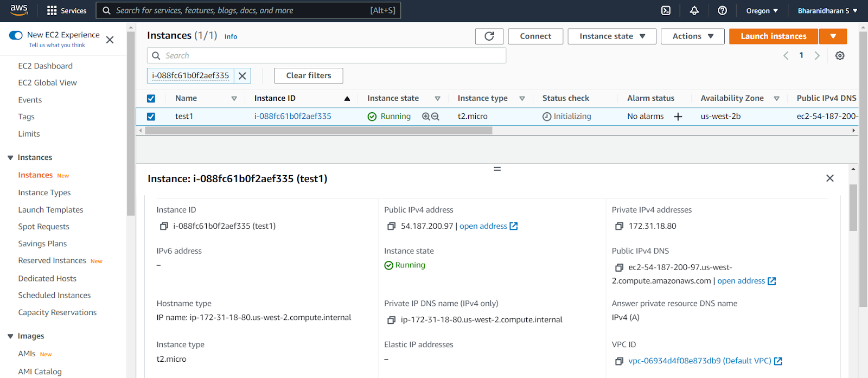The width and height of the screenshot is (868, 378).
Task: Remove the i-088fc61b0f2aef335 filter
Action: click(242, 76)
